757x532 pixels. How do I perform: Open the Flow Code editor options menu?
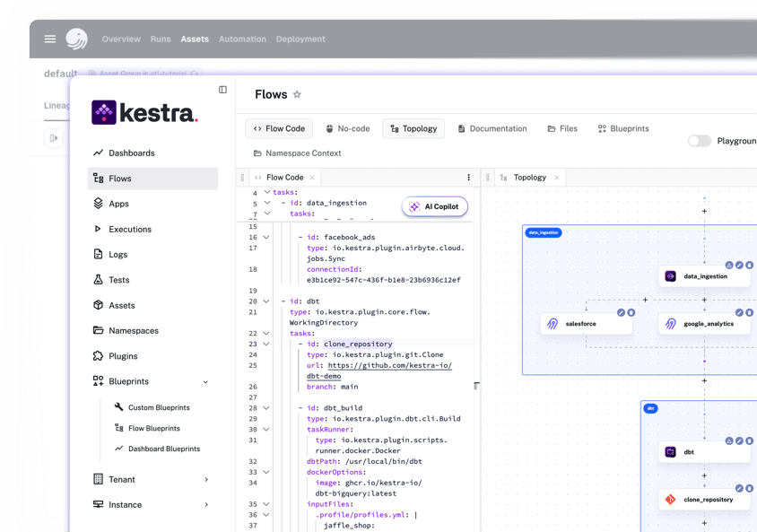tap(468, 178)
